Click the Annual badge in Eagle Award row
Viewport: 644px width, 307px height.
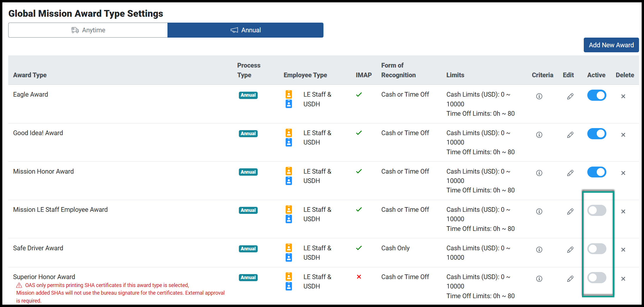click(248, 95)
